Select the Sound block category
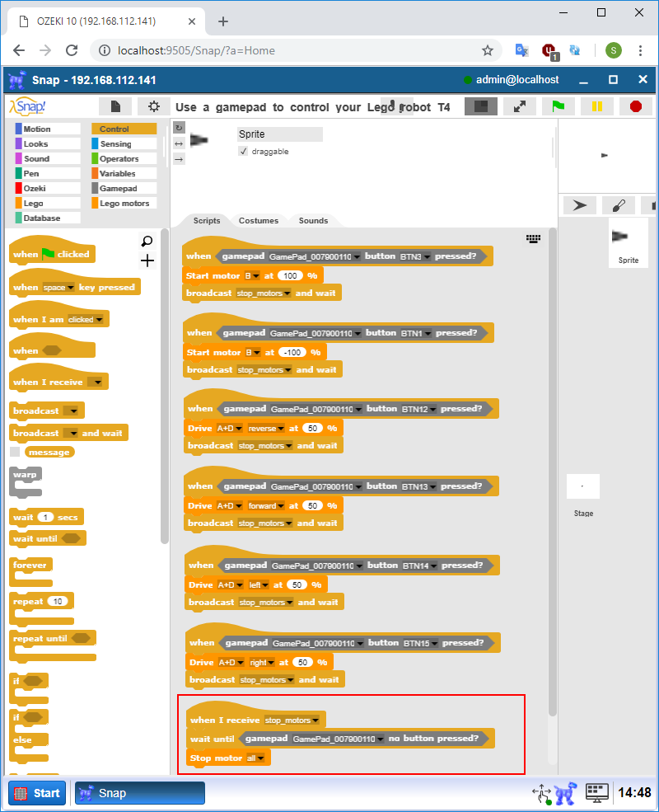Image resolution: width=659 pixels, height=812 pixels. click(x=48, y=158)
